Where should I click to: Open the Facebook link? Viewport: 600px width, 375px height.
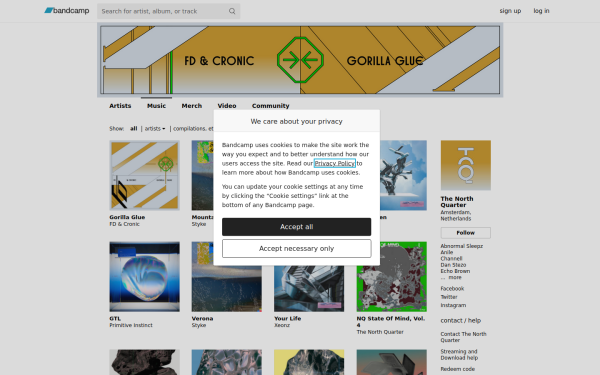click(452, 289)
